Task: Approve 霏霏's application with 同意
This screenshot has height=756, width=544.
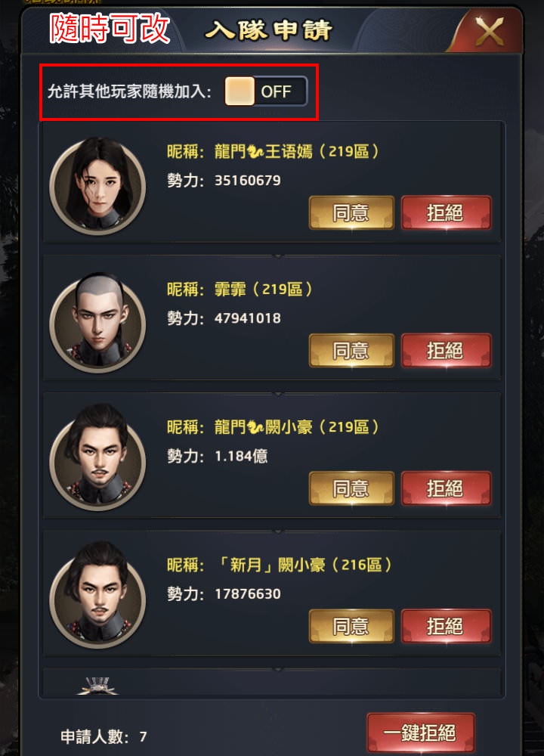Action: (x=351, y=351)
